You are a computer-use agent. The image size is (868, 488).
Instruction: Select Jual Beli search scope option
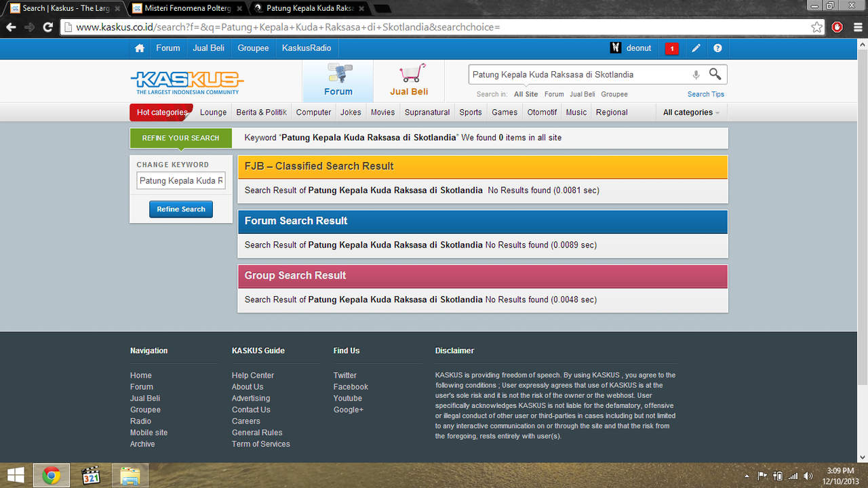click(583, 94)
